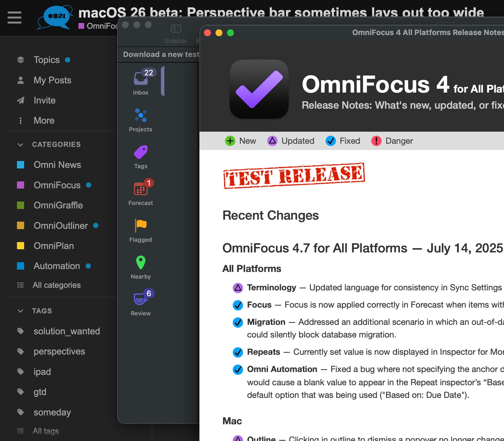Viewport: 504px width, 441px height.
Task: Open the solution_wanted tag
Action: coord(67,331)
